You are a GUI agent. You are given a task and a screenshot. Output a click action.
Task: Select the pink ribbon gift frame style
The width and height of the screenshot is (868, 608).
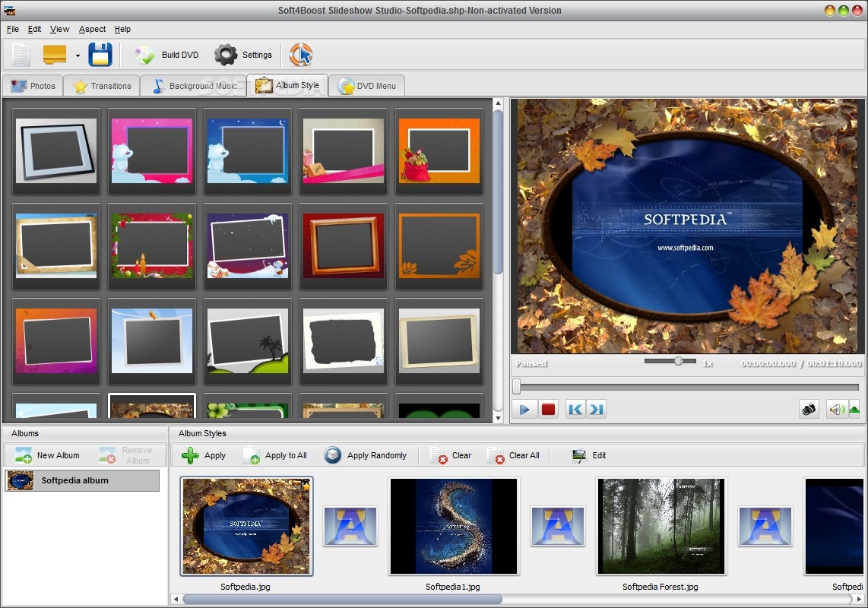point(344,151)
